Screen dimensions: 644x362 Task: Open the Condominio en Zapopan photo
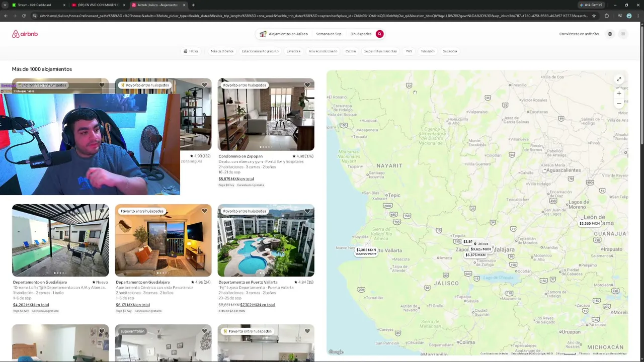point(266,114)
